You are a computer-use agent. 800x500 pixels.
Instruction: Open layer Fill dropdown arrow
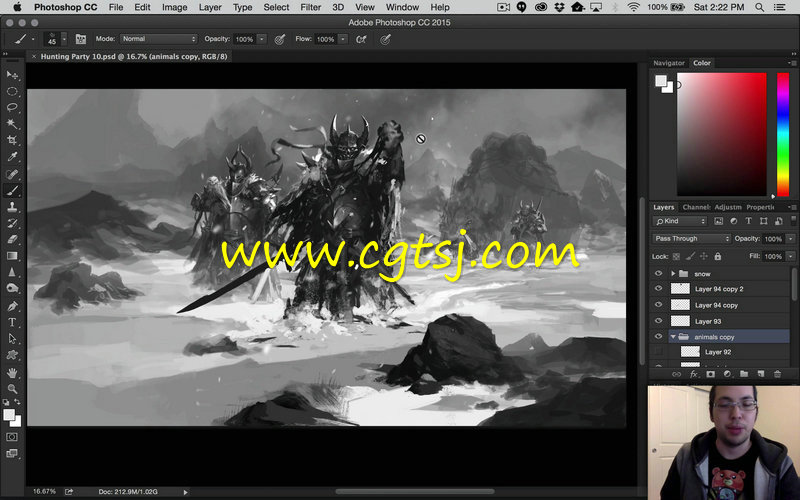(790, 256)
